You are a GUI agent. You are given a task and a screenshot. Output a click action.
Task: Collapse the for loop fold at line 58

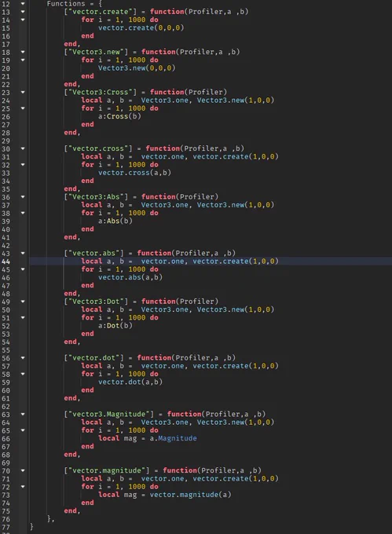(x=23, y=374)
